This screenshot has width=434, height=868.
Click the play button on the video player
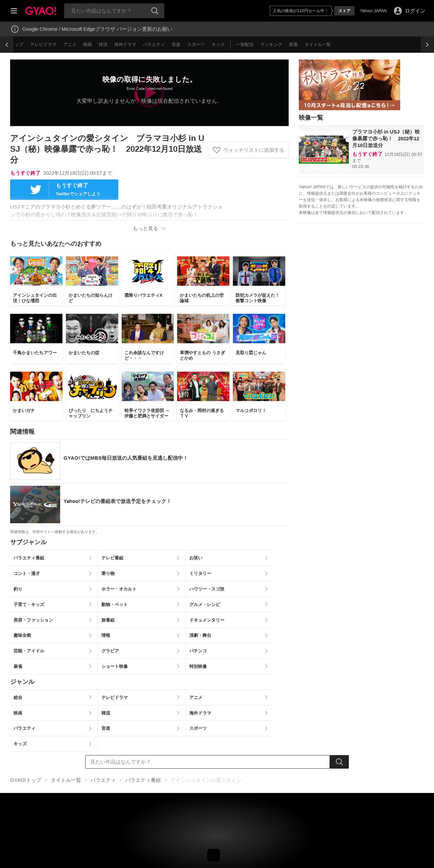pyautogui.click(x=149, y=93)
